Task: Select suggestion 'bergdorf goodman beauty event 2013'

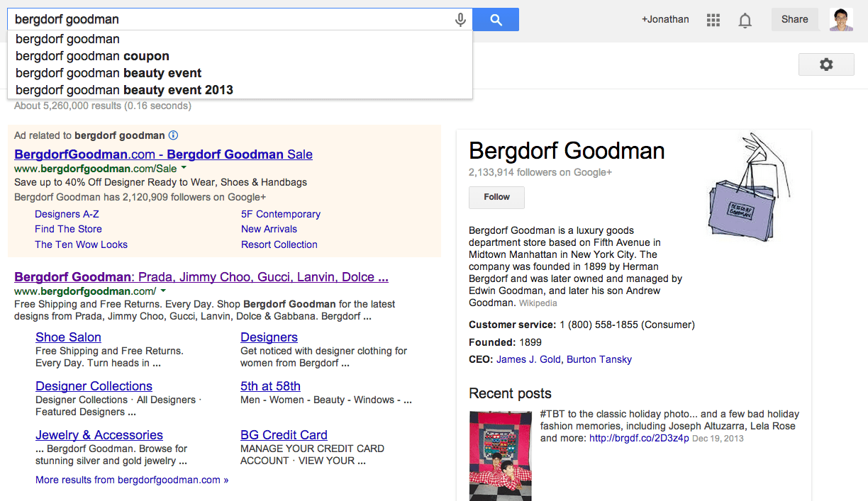Action: coord(240,90)
